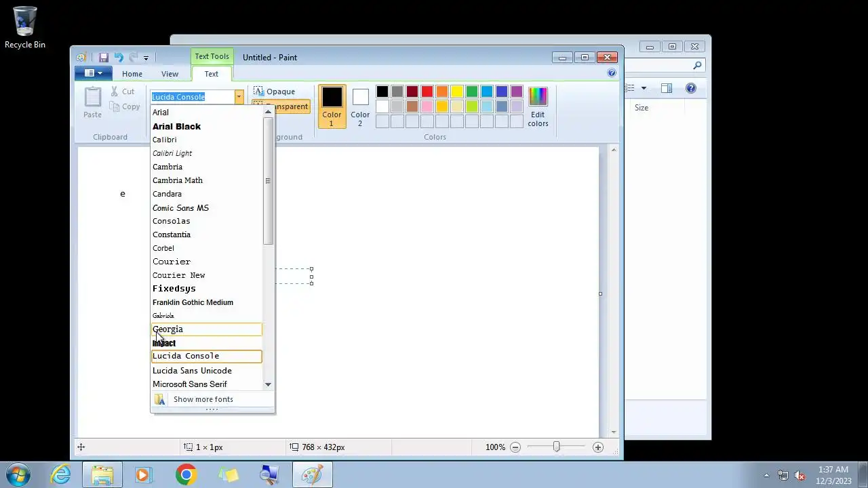Click the Redo arrow in Paint title bar
Viewport: 868px width, 488px height.
(133, 58)
